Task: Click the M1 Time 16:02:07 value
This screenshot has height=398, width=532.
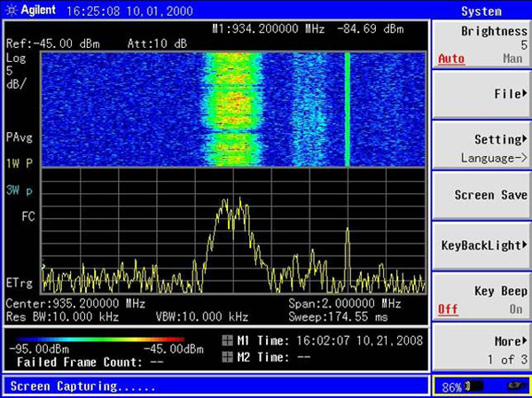Action: (360, 340)
